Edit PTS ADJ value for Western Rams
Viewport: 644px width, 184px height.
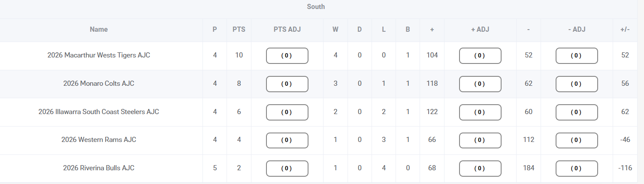(x=287, y=140)
